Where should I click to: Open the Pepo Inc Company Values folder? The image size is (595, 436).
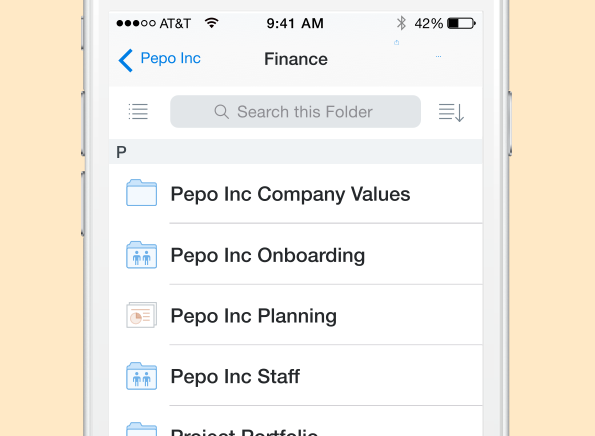click(x=296, y=194)
